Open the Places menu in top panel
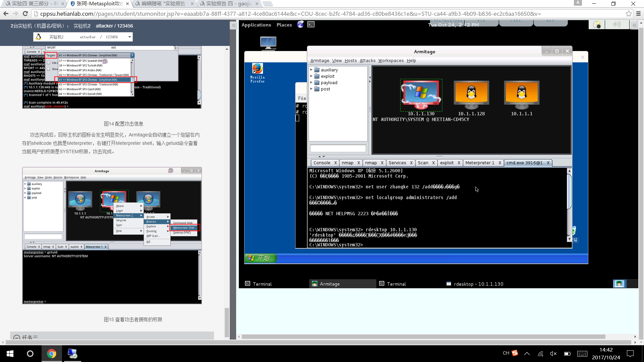 coord(284,25)
